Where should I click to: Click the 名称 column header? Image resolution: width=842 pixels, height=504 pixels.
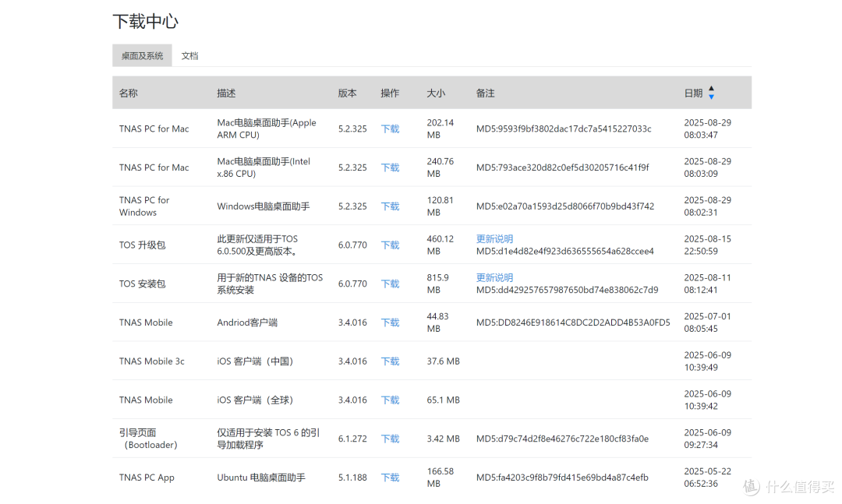click(x=129, y=93)
